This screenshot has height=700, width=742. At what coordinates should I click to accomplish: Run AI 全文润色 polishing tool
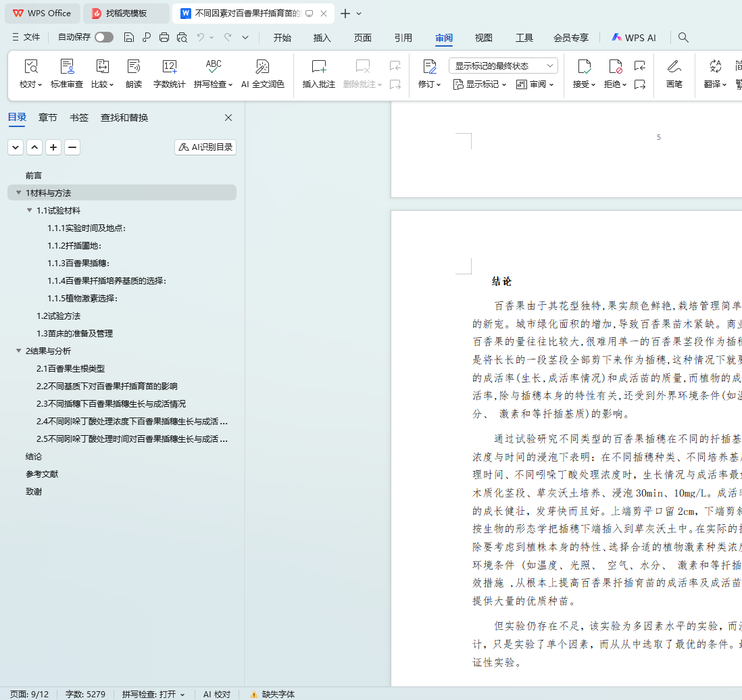[x=262, y=67]
